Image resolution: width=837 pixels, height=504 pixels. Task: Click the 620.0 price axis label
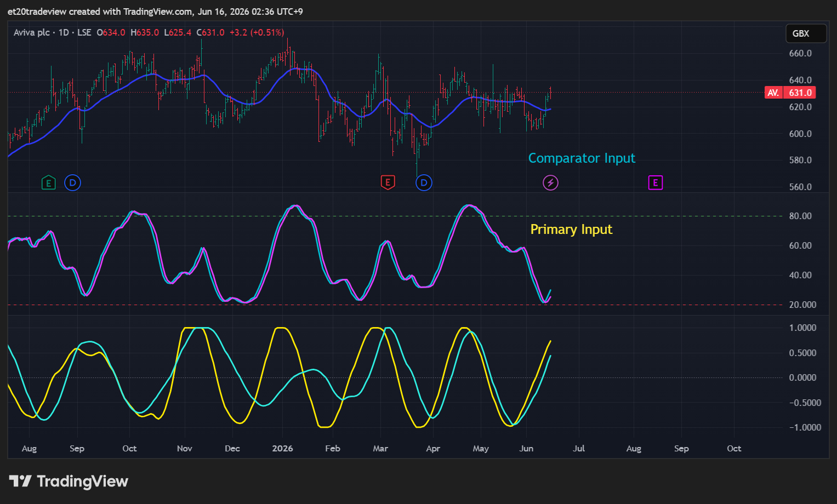coord(800,107)
